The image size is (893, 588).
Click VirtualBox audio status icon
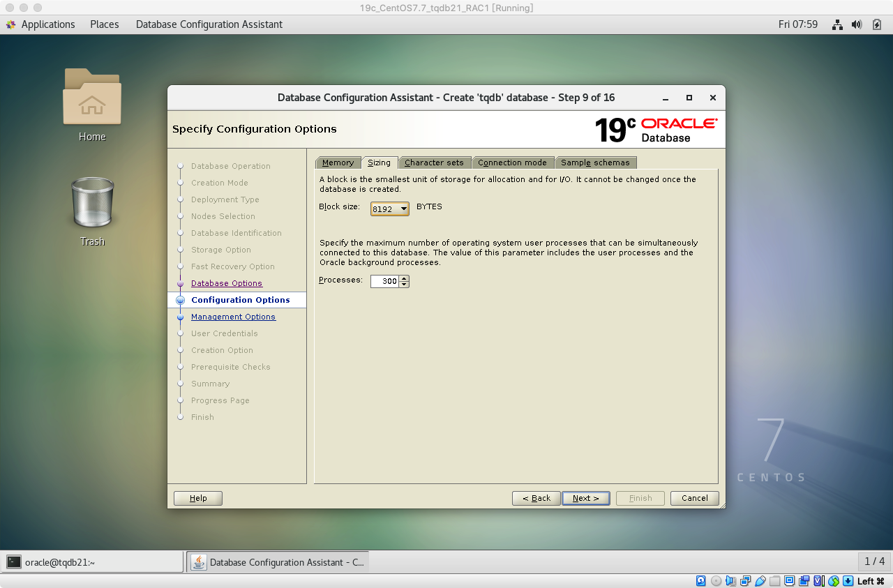click(x=731, y=581)
